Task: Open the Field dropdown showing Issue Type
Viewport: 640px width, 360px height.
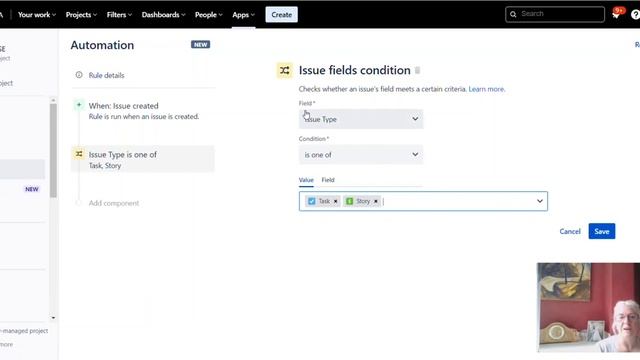Action: [x=361, y=119]
